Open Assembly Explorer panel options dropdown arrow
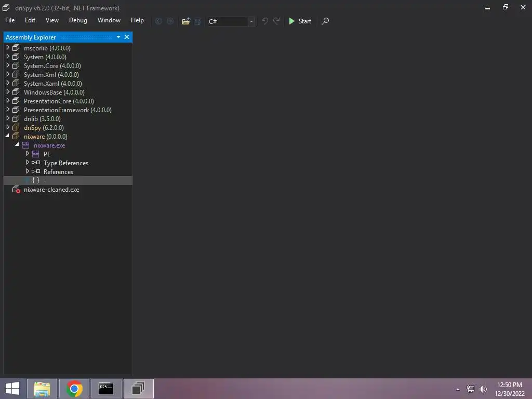 [x=118, y=37]
